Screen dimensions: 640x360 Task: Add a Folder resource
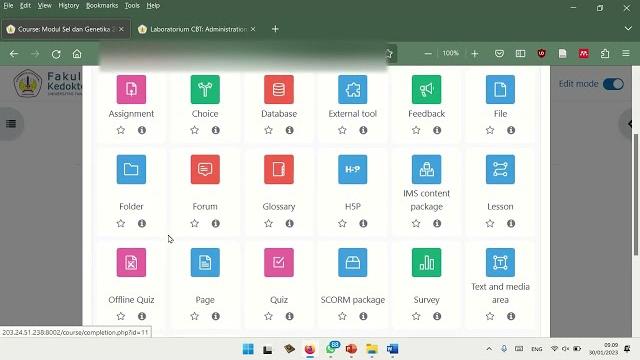pos(131,169)
